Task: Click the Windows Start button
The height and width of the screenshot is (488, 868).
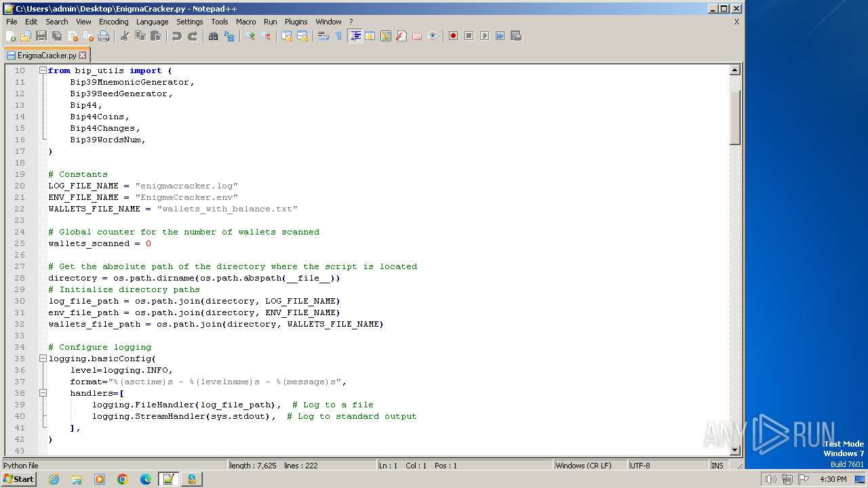Action: [19, 479]
